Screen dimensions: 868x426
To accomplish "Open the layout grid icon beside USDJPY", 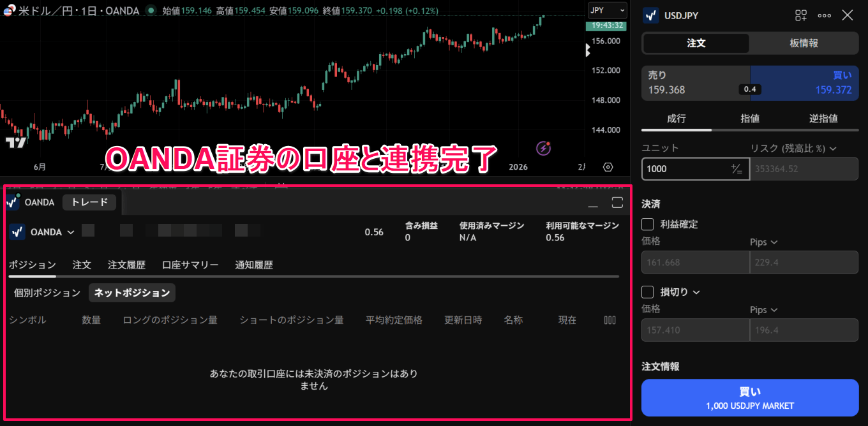I will 801,15.
